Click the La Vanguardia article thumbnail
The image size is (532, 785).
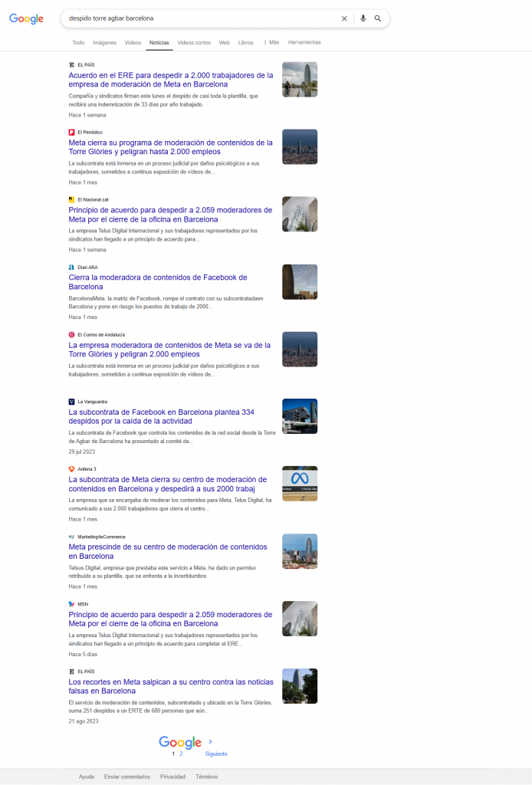pos(300,416)
